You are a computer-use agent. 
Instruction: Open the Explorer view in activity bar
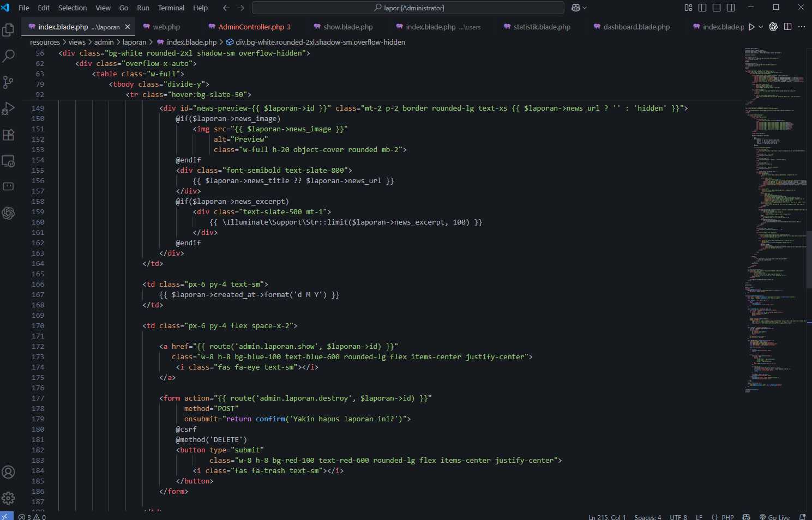(8, 29)
